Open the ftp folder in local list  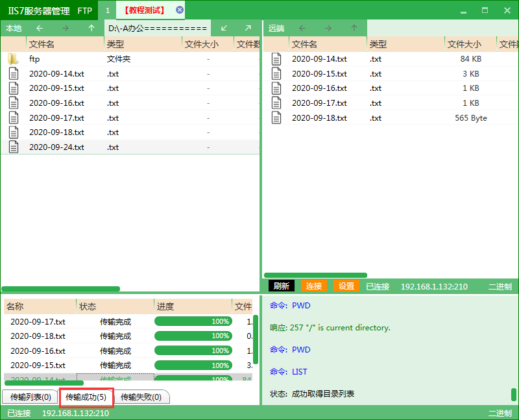(x=34, y=59)
